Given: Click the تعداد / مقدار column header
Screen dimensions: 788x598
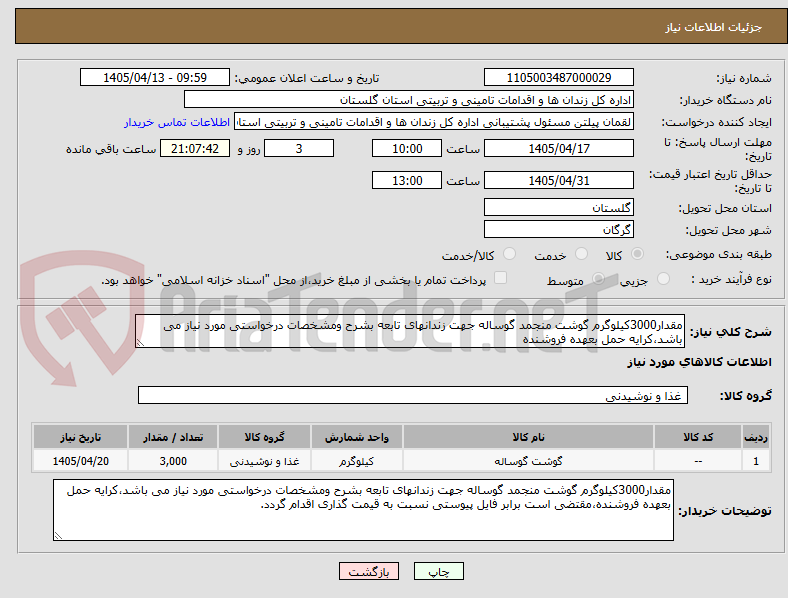Looking at the screenshot, I should tap(173, 437).
